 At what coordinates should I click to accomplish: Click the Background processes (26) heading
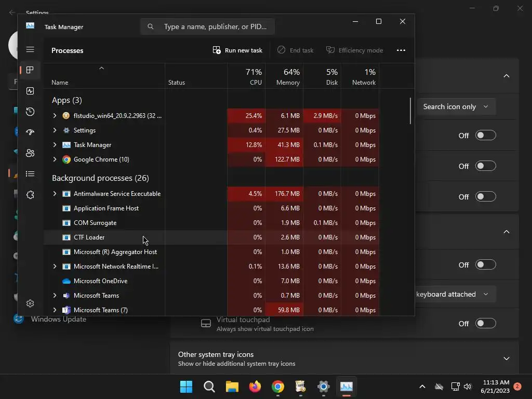100,178
